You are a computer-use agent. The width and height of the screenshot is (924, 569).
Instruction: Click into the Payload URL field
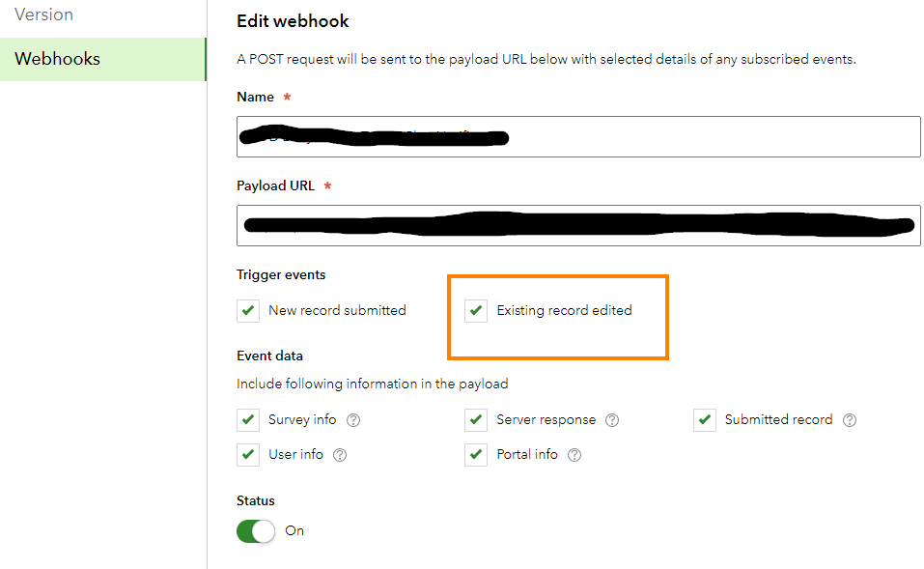point(578,225)
